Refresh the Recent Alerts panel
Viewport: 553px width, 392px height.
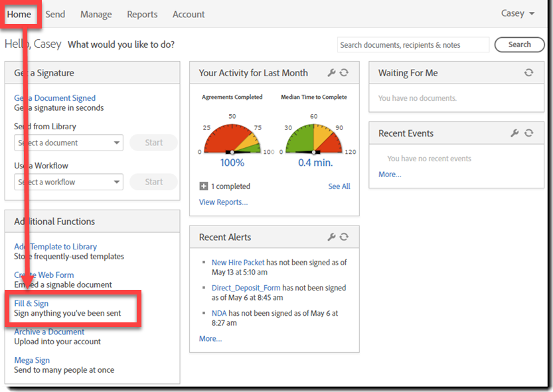(344, 237)
